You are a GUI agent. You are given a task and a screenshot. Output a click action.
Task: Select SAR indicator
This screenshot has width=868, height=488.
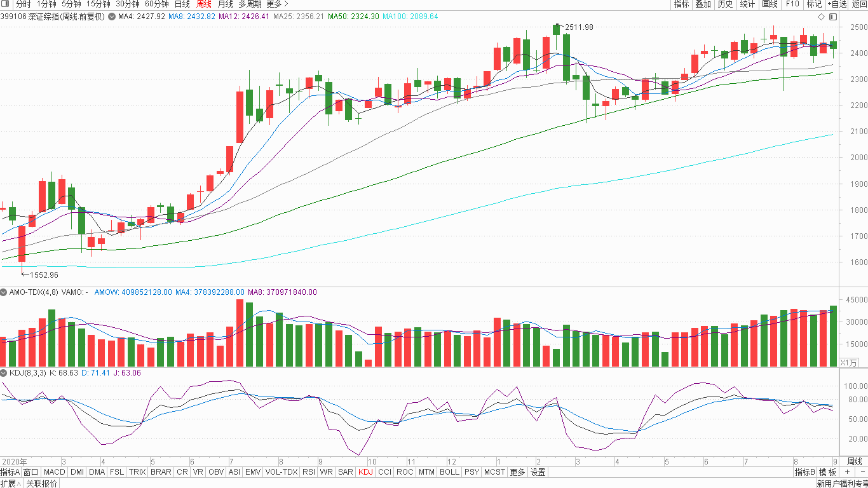pyautogui.click(x=346, y=472)
